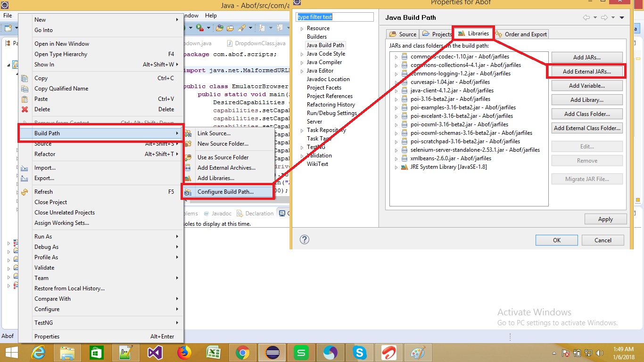Open Google Chrome from the taskbar
Screen dimensions: 644x362
[x=243, y=352]
